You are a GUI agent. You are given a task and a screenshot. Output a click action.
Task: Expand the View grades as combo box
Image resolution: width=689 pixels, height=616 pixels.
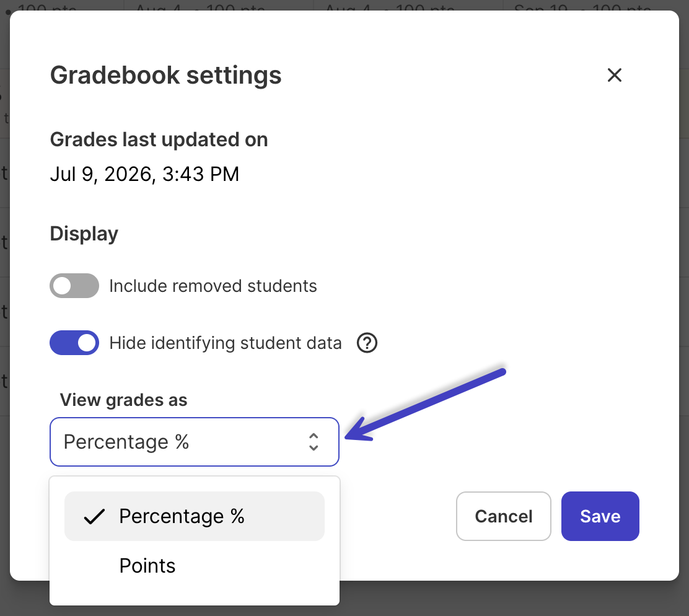coord(194,442)
